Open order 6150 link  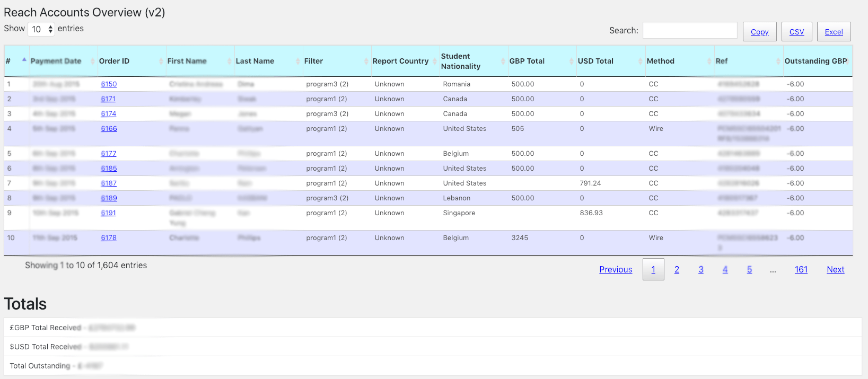tap(109, 84)
